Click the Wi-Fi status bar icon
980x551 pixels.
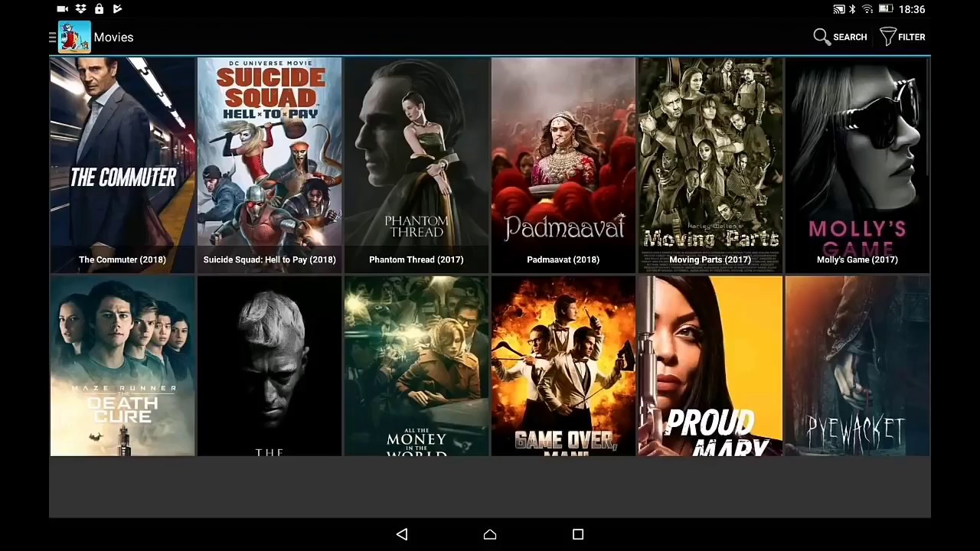tap(867, 9)
